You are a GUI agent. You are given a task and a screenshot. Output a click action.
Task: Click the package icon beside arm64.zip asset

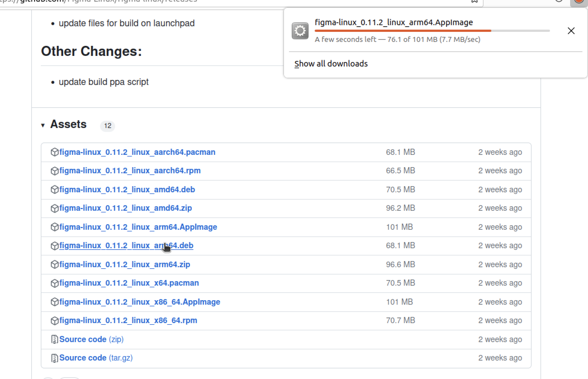[x=54, y=264]
